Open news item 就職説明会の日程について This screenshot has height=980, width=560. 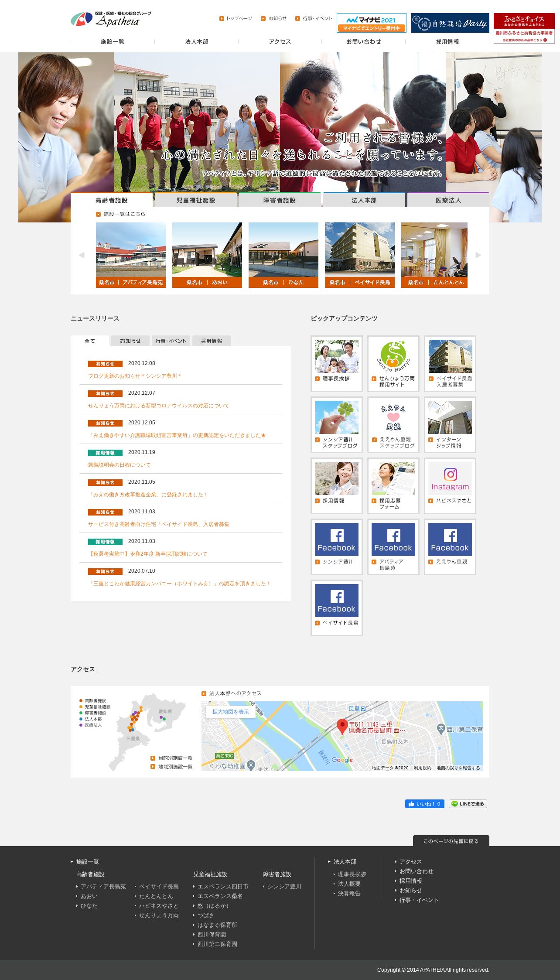pos(119,465)
